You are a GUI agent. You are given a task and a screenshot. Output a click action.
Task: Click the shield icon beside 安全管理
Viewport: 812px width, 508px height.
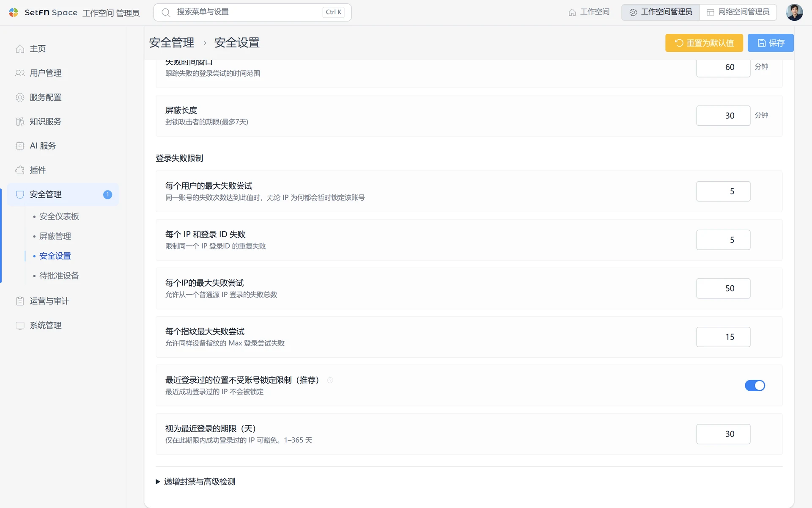point(20,194)
